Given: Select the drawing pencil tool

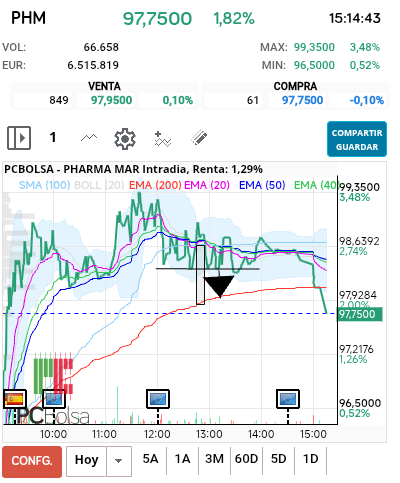Looking at the screenshot, I should (199, 137).
